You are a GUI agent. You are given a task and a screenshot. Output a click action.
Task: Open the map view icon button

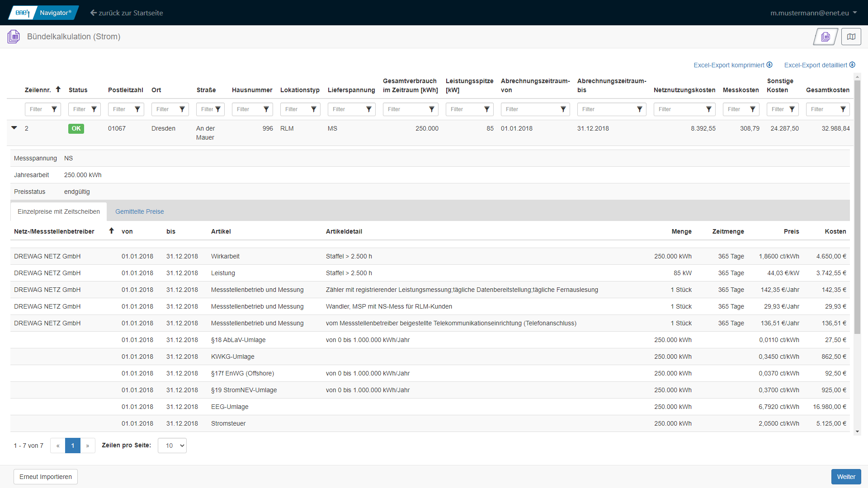[x=851, y=37]
